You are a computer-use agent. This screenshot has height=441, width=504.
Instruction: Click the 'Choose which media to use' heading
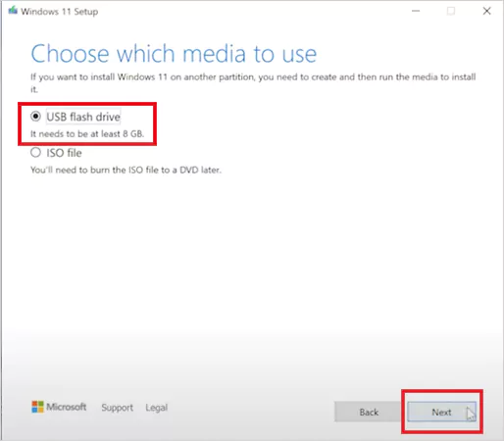pos(174,54)
